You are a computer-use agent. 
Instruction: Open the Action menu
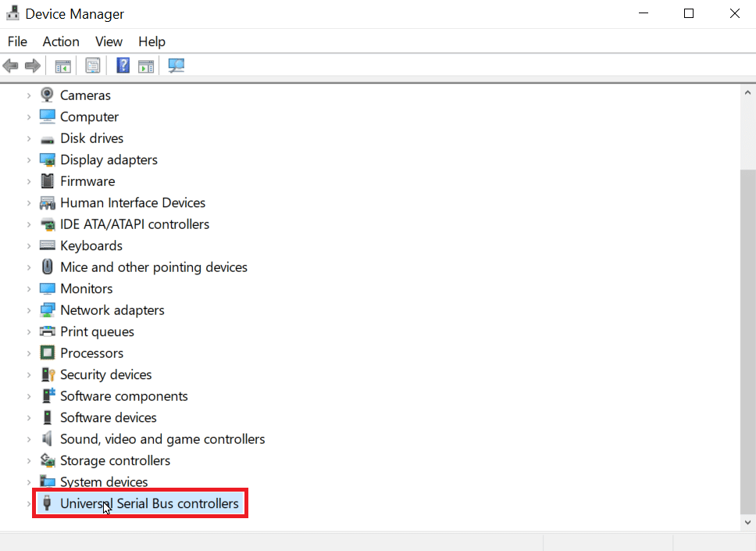coord(61,41)
